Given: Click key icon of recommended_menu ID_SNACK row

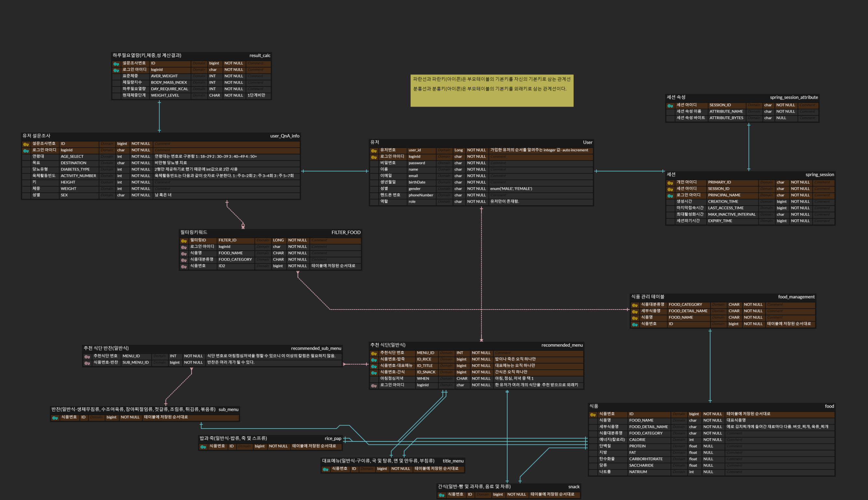Looking at the screenshot, I should point(374,373).
